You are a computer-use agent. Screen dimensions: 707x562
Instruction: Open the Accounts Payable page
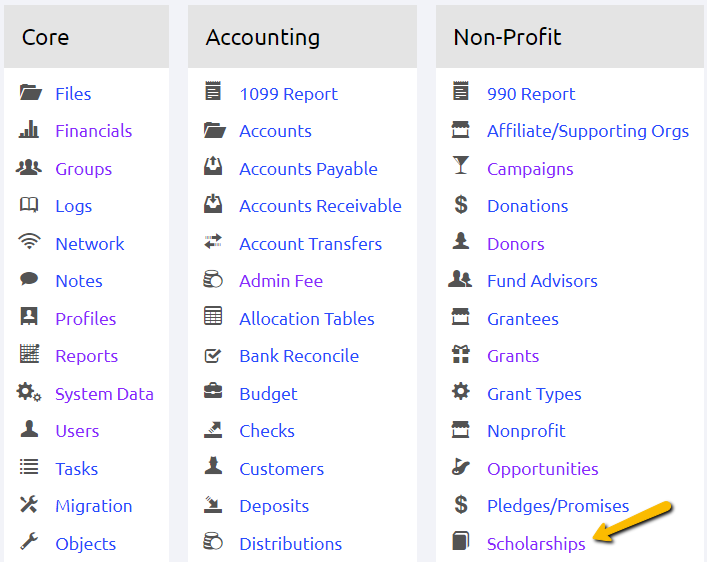point(308,169)
